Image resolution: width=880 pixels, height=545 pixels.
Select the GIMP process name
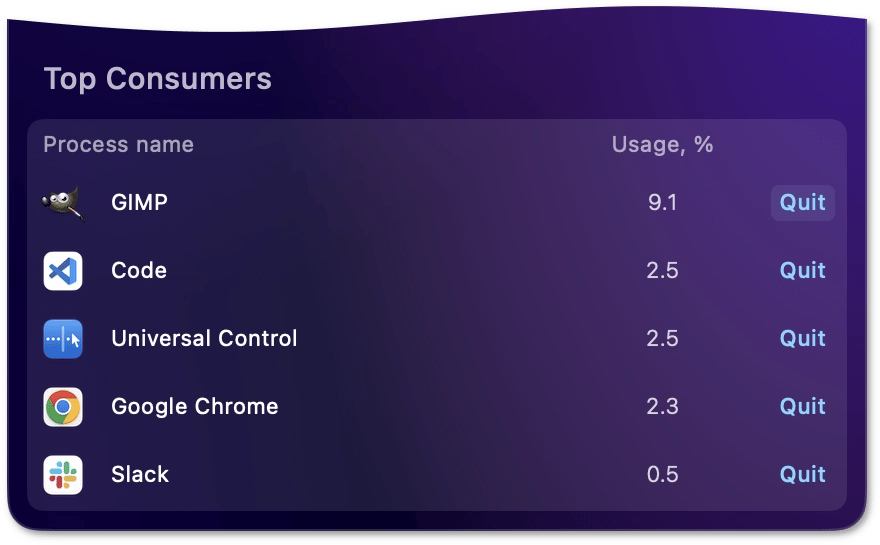(139, 203)
